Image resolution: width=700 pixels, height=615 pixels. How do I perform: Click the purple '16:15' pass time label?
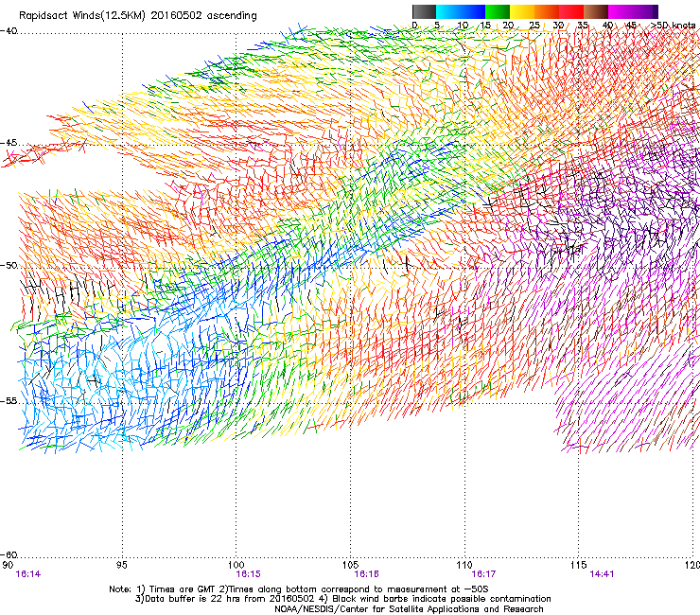(x=249, y=574)
